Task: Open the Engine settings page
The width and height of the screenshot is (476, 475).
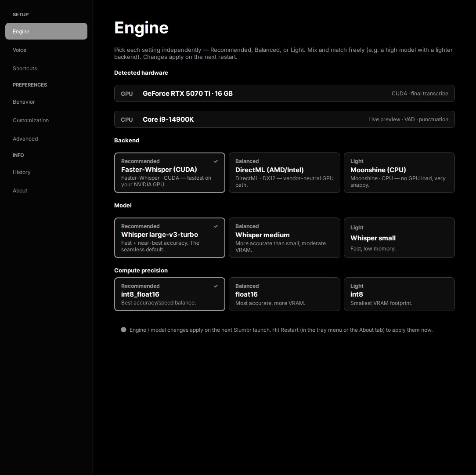Action: [46, 31]
